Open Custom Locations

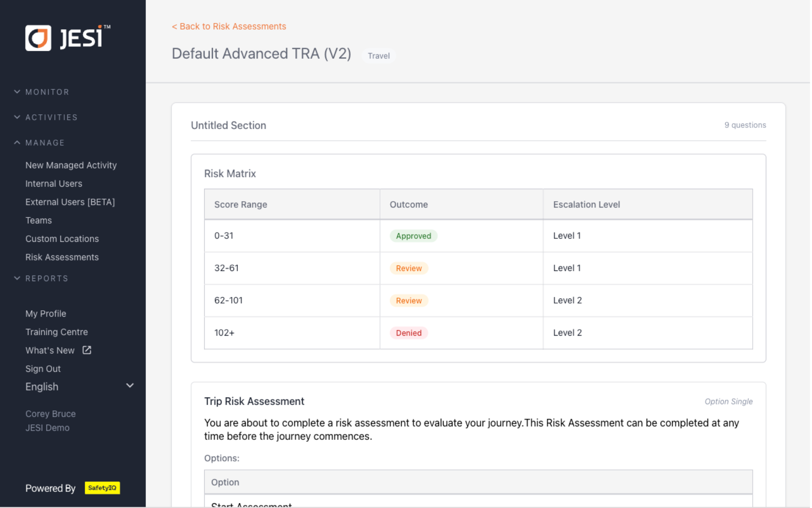tap(62, 239)
